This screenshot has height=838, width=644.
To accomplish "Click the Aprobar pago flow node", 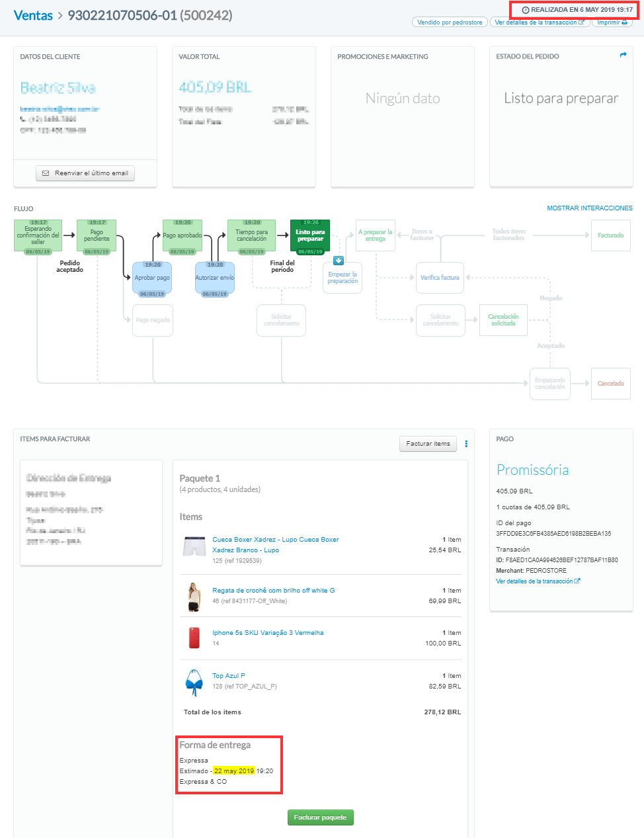I will pos(152,278).
